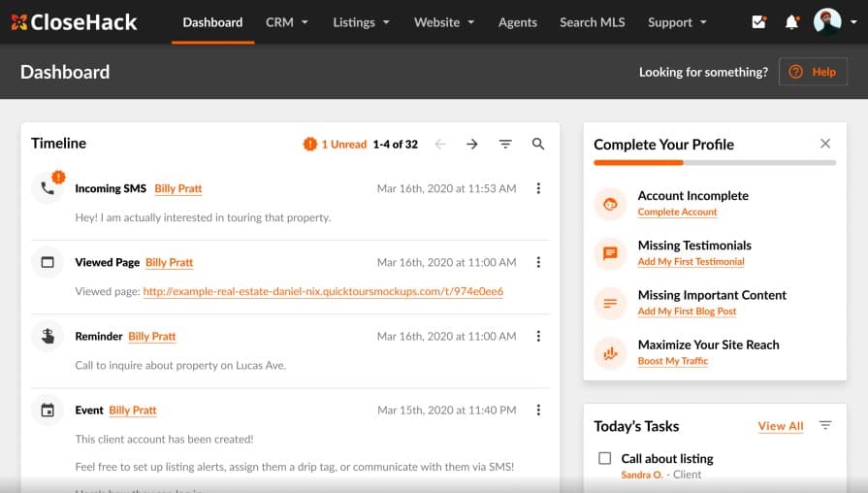Click the Reminder hand icon
Image resolution: width=868 pixels, height=493 pixels.
click(x=48, y=336)
